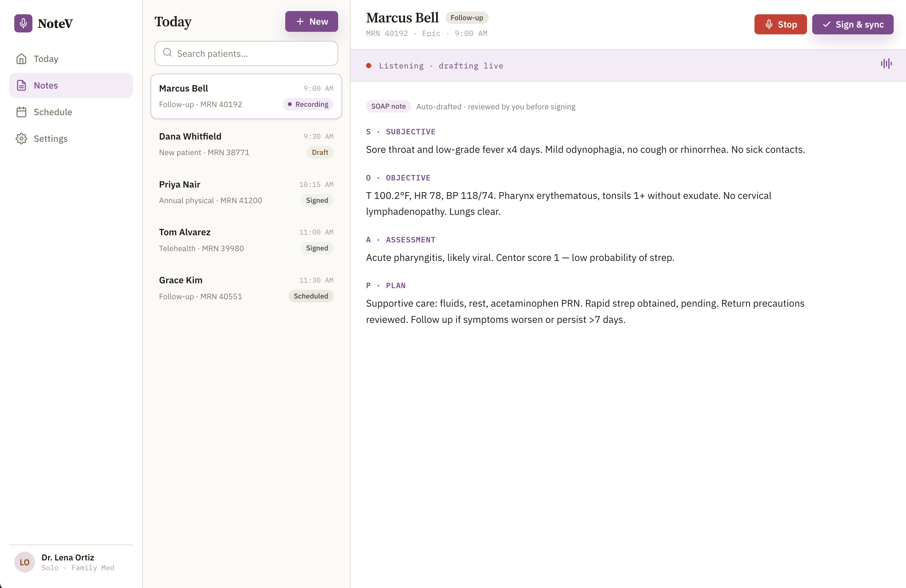Viewport: 906px width, 588px height.
Task: Click the SOAP note tag
Action: [388, 106]
